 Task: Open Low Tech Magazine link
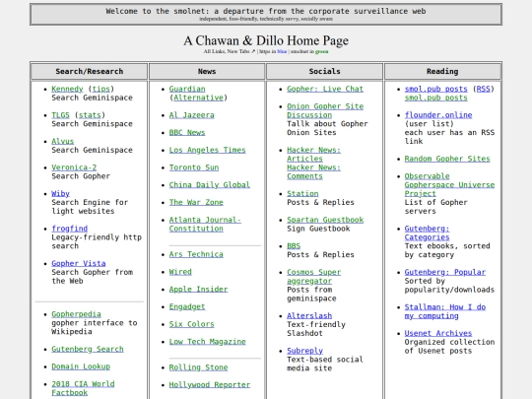(207, 342)
